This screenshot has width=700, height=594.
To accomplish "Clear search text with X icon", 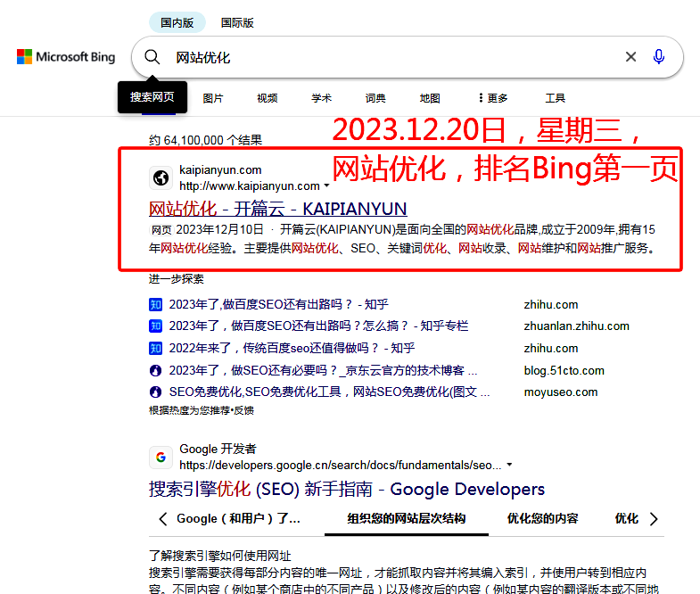I will 630,57.
